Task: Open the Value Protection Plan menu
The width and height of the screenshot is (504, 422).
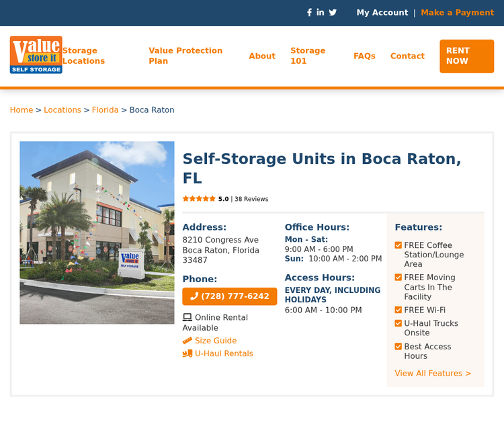Action: click(185, 56)
